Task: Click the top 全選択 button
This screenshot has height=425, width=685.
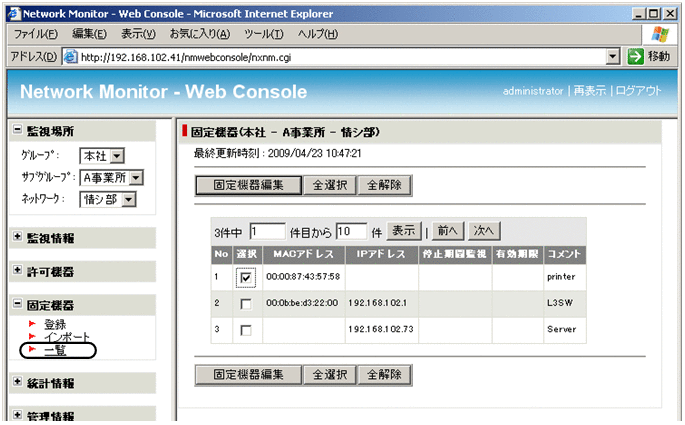Action: pos(330,185)
